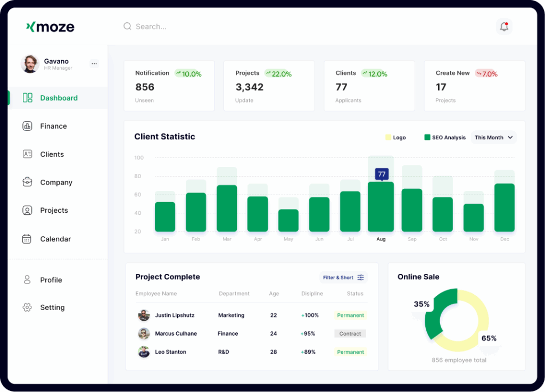This screenshot has height=392, width=545.
Task: Click the notification bell icon
Action: click(503, 27)
